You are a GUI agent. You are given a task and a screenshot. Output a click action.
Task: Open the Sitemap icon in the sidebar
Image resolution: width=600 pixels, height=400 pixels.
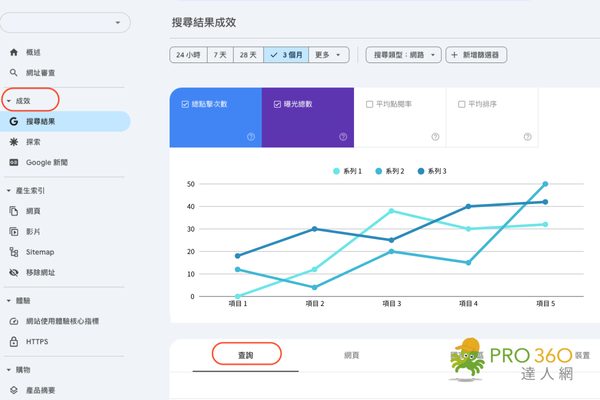click(13, 252)
